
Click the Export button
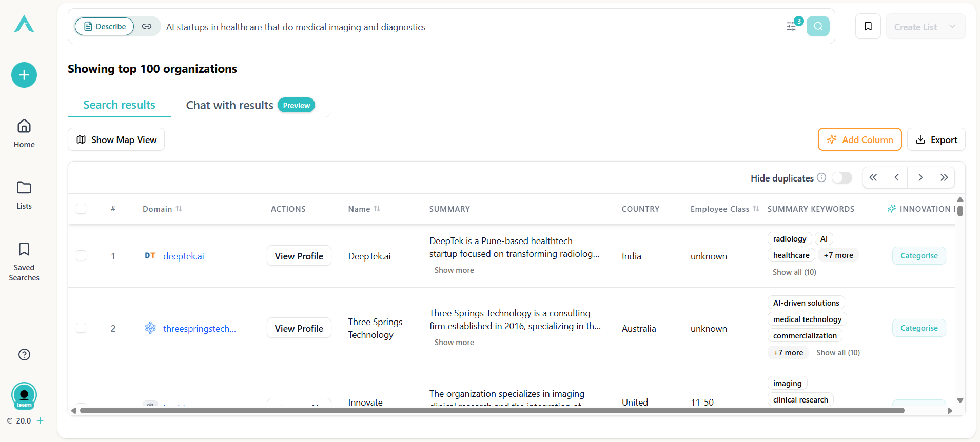tap(936, 139)
